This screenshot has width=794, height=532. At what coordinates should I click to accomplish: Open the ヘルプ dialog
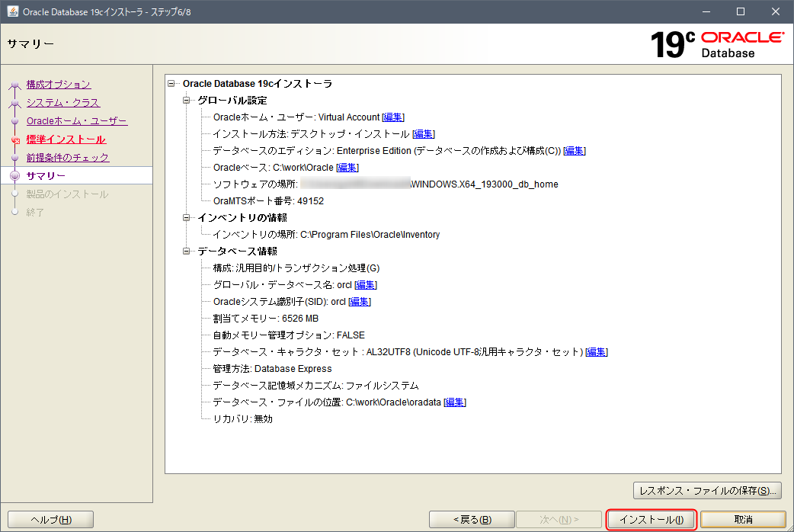coord(50,518)
